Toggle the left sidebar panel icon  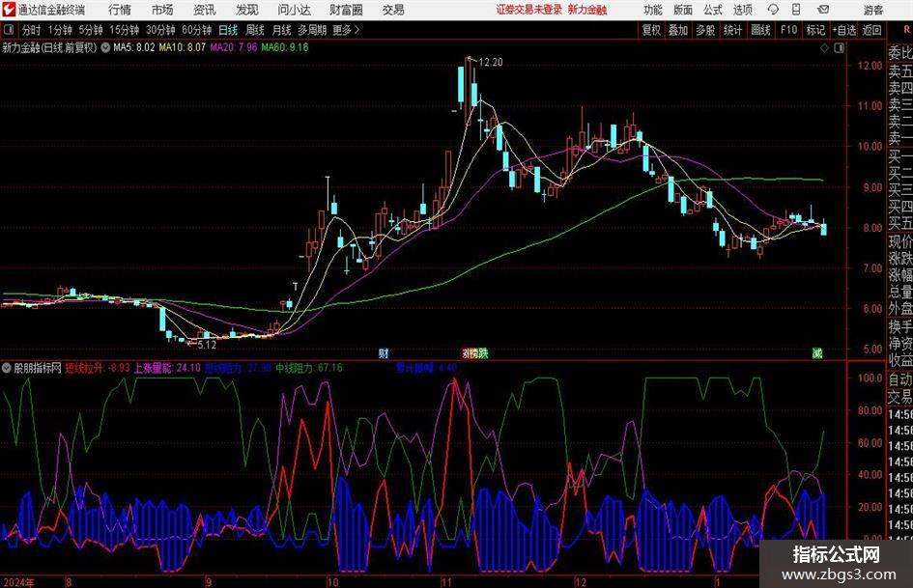point(9,30)
